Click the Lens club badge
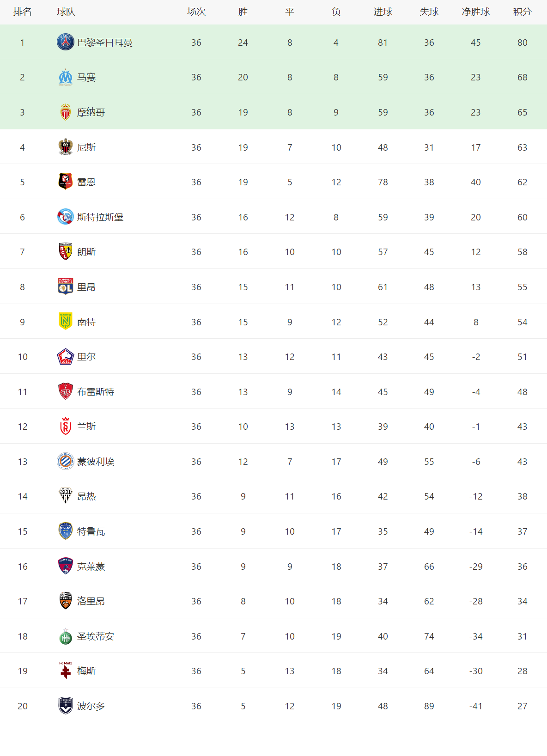 click(x=66, y=252)
